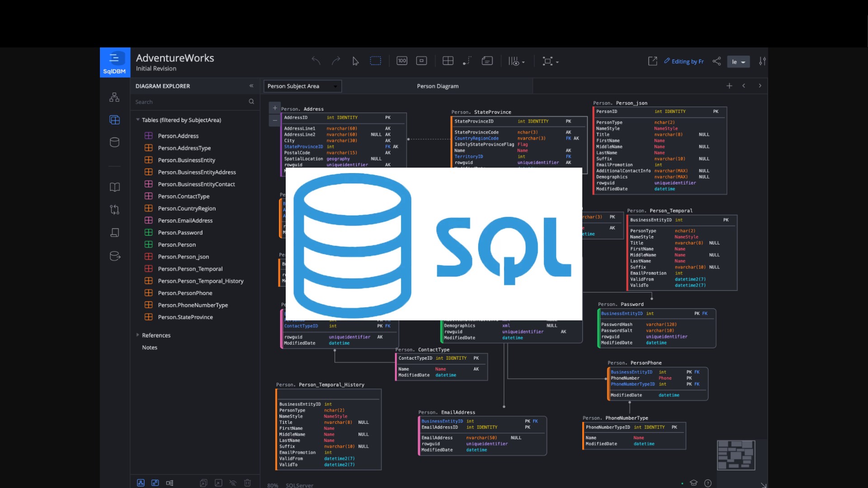Open the column view mode dropdown
Screen dimensions: 868x488
[516, 61]
